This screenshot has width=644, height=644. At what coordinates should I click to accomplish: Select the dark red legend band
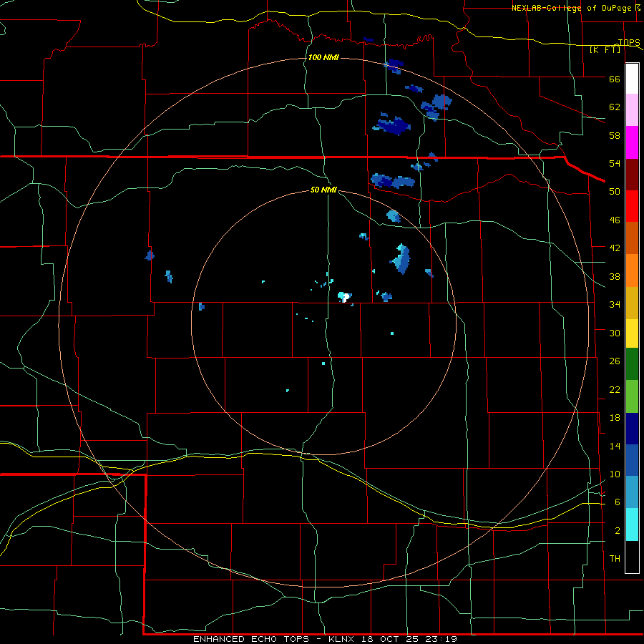pyautogui.click(x=632, y=175)
